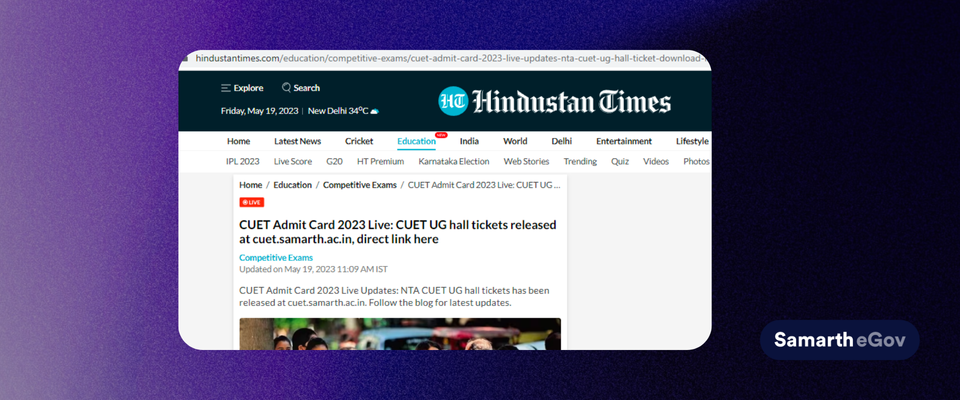Viewport: 960px width, 400px height.
Task: Open the Cricket nav tab
Action: (x=359, y=141)
